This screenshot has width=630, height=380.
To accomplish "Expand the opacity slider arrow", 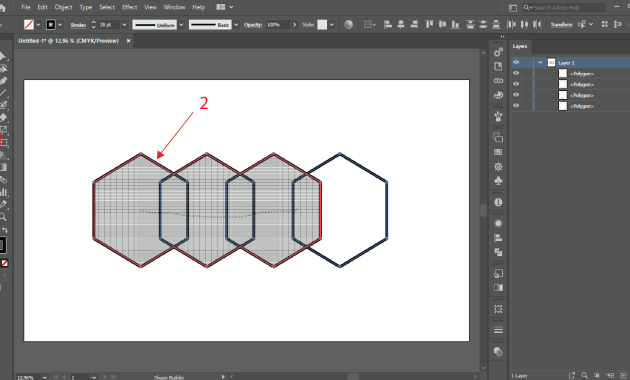I will (295, 25).
